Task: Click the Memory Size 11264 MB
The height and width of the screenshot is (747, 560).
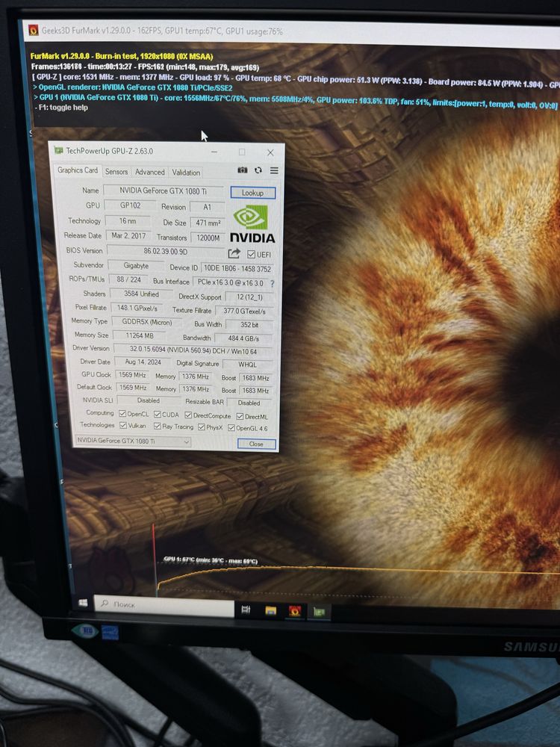Action: coord(139,335)
